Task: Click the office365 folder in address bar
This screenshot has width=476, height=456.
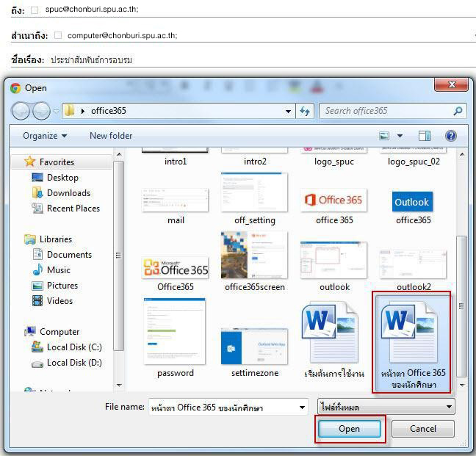Action: coord(109,111)
